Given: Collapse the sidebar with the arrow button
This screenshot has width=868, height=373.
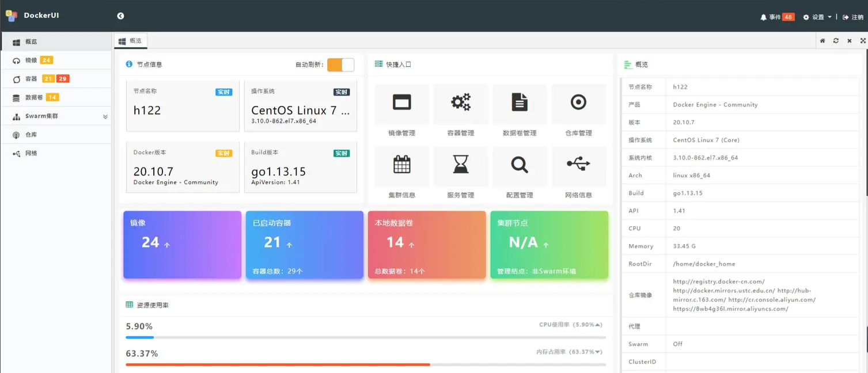Looking at the screenshot, I should pos(120,16).
